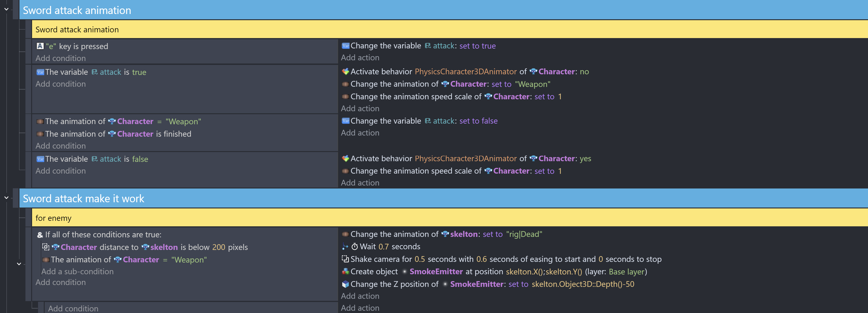Click the timer icon next to Wait 0.7 seconds
This screenshot has height=313, width=868.
(x=355, y=247)
